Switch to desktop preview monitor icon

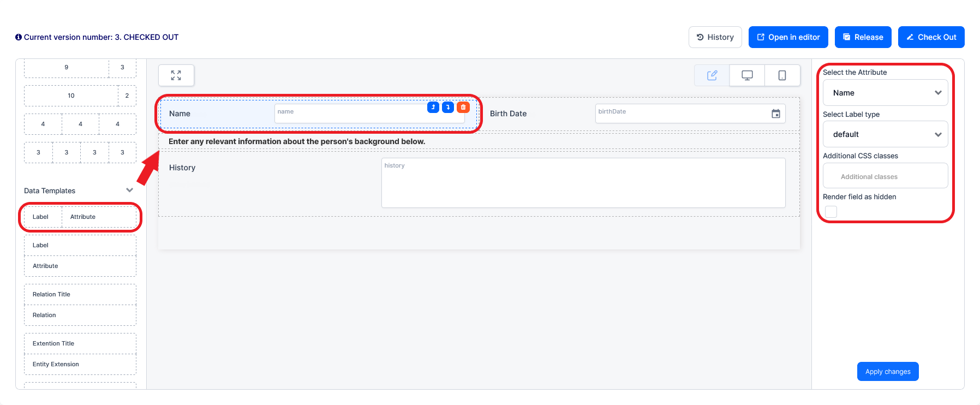[x=747, y=75]
